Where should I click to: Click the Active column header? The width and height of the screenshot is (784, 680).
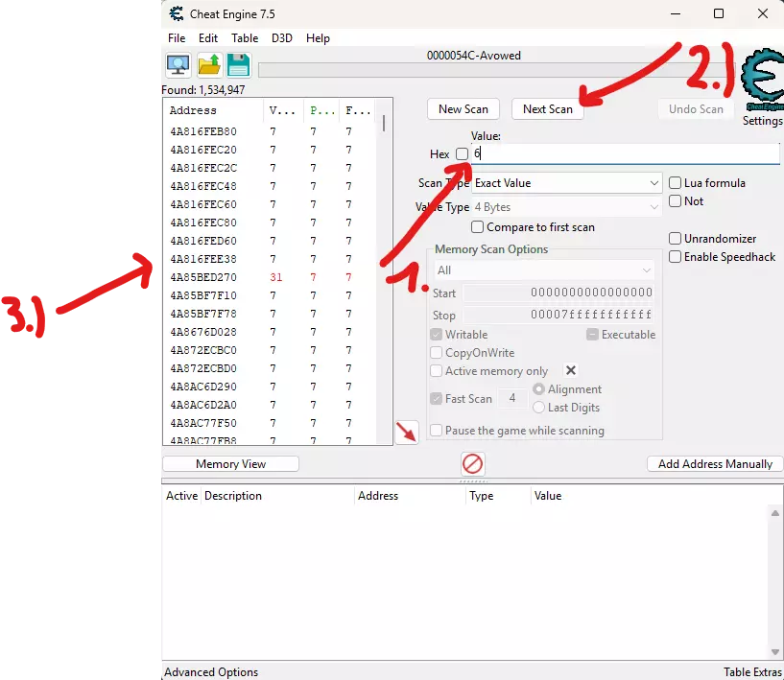pyautogui.click(x=182, y=496)
